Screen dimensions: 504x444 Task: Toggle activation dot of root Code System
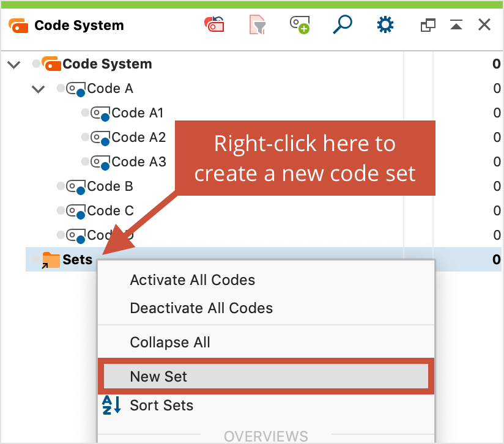coord(36,63)
